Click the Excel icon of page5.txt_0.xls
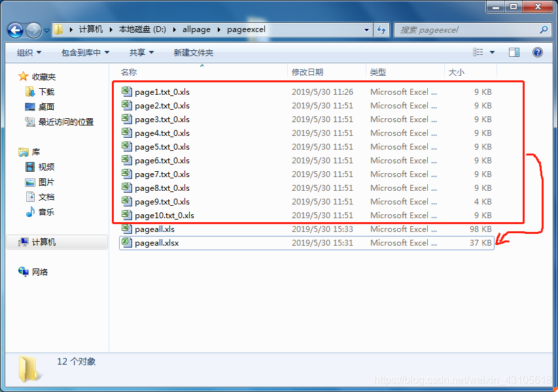This screenshot has height=392, width=558. point(127,146)
